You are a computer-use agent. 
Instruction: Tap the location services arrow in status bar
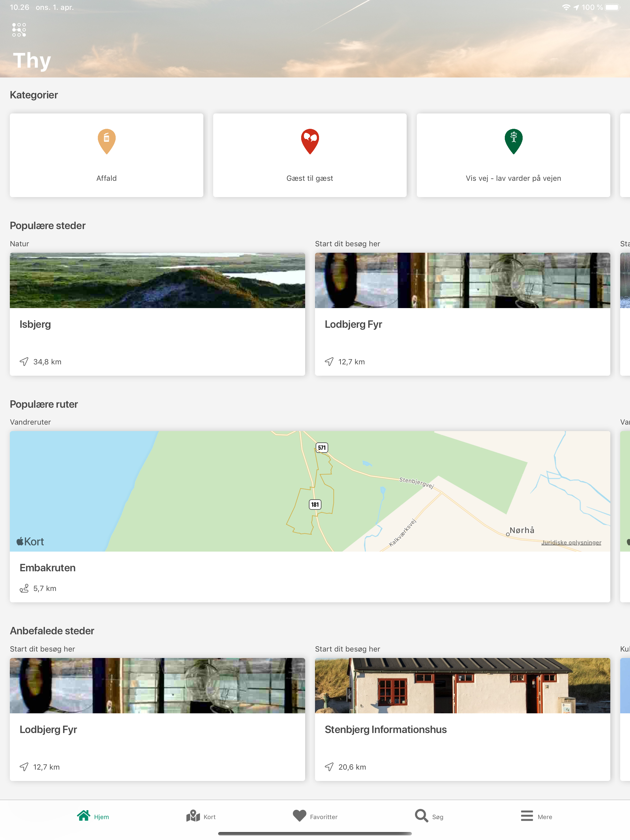point(576,7)
